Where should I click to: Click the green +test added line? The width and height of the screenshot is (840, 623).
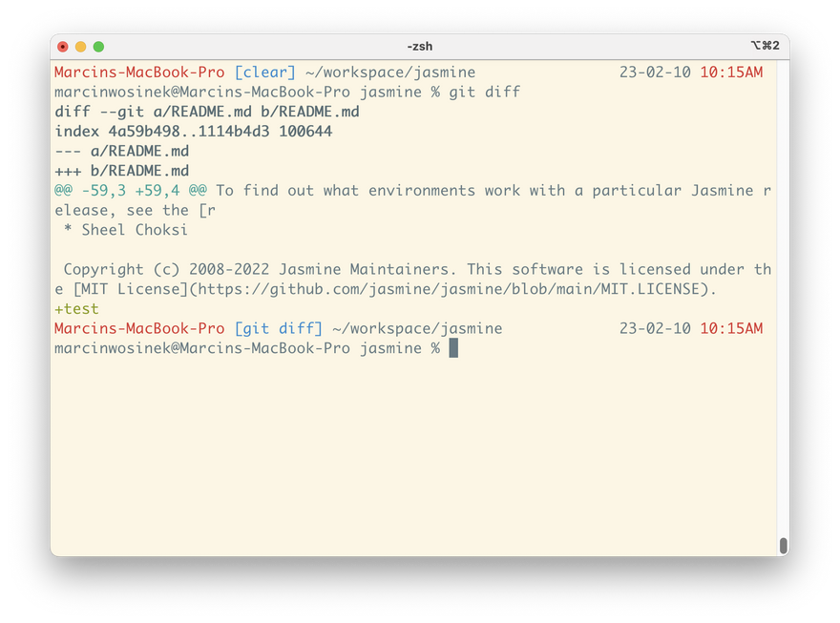tap(76, 309)
